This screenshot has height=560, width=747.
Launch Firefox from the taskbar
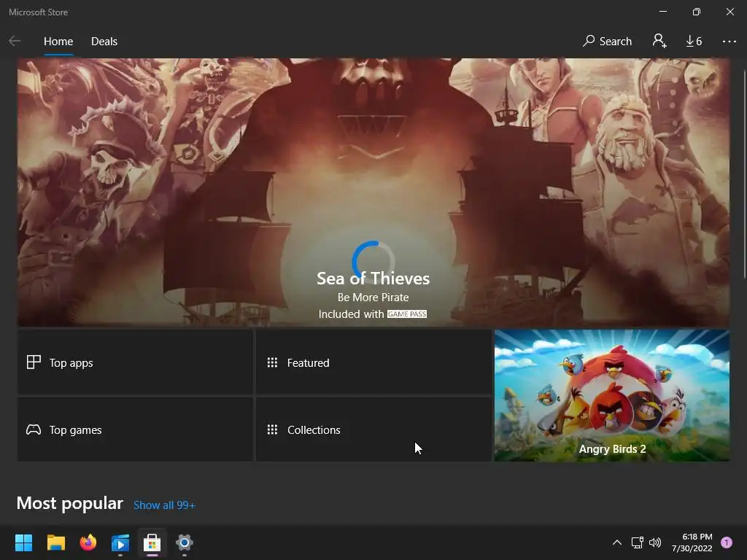tap(88, 542)
